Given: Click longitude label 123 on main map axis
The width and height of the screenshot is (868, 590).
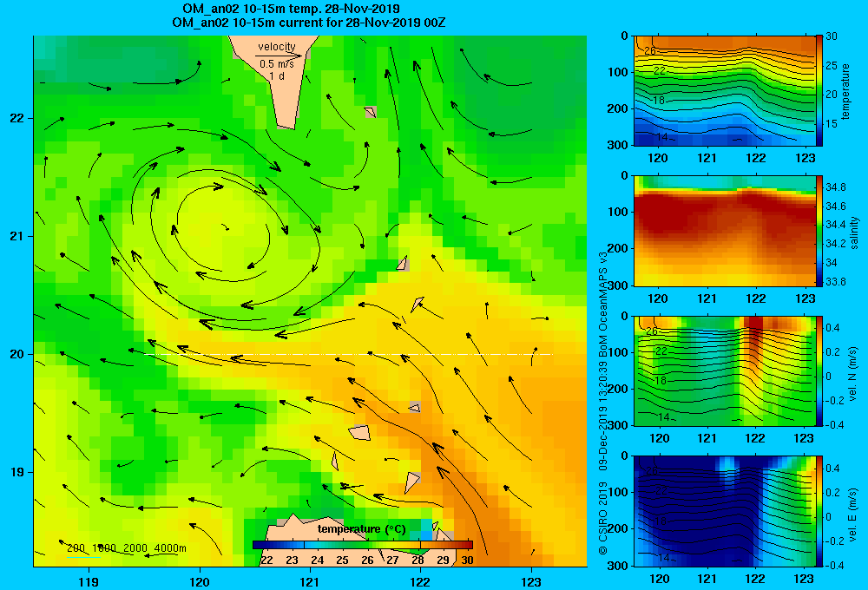Looking at the screenshot, I should [531, 581].
